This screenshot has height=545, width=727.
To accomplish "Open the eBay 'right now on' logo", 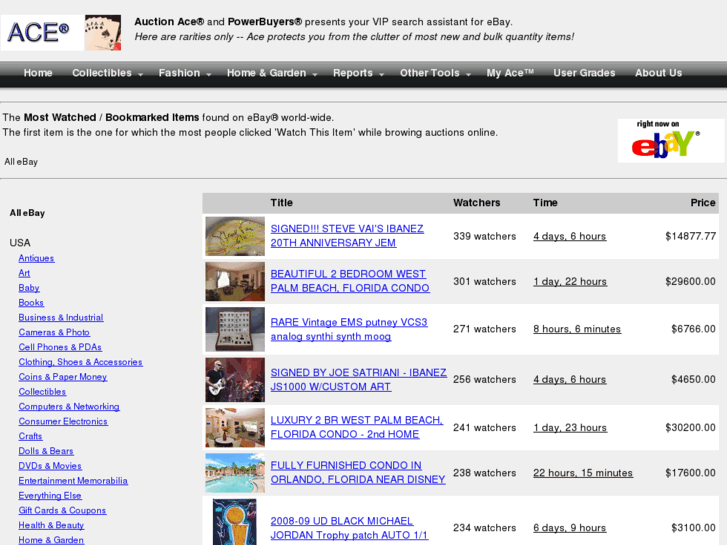I will pyautogui.click(x=670, y=141).
